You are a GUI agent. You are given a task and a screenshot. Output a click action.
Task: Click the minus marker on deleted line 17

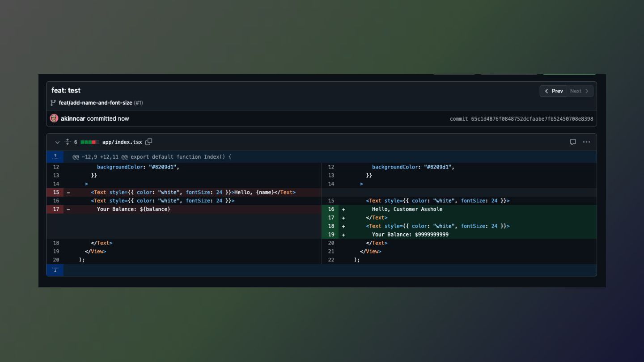(x=68, y=209)
